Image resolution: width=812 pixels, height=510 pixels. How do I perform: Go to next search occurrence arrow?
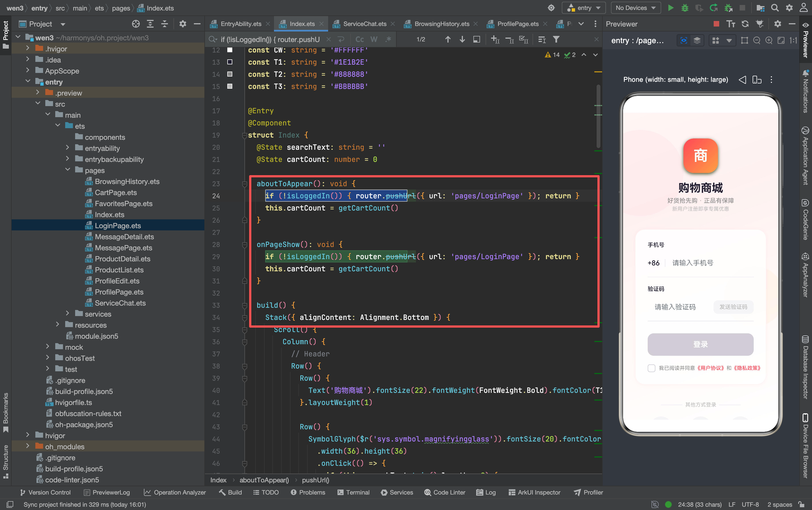462,40
